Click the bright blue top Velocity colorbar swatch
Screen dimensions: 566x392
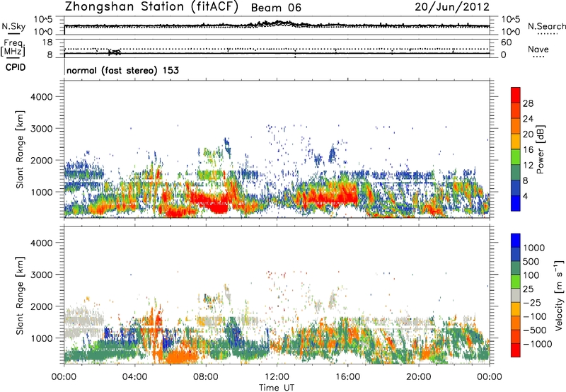516,241
